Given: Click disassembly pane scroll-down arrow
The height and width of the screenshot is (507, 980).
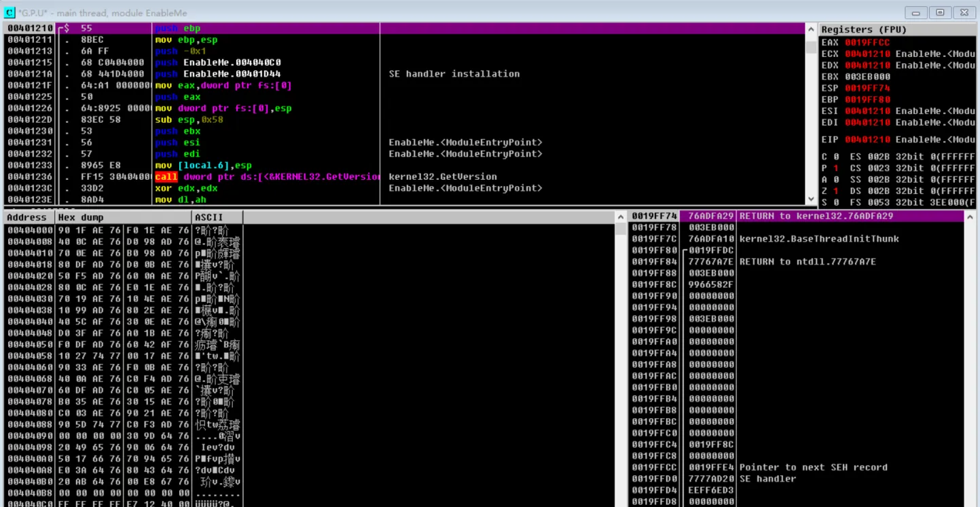Looking at the screenshot, I should coord(811,199).
